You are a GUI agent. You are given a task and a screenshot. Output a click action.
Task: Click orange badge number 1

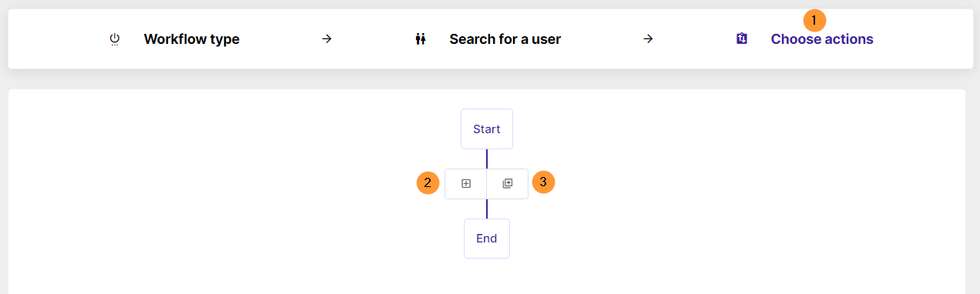click(814, 19)
